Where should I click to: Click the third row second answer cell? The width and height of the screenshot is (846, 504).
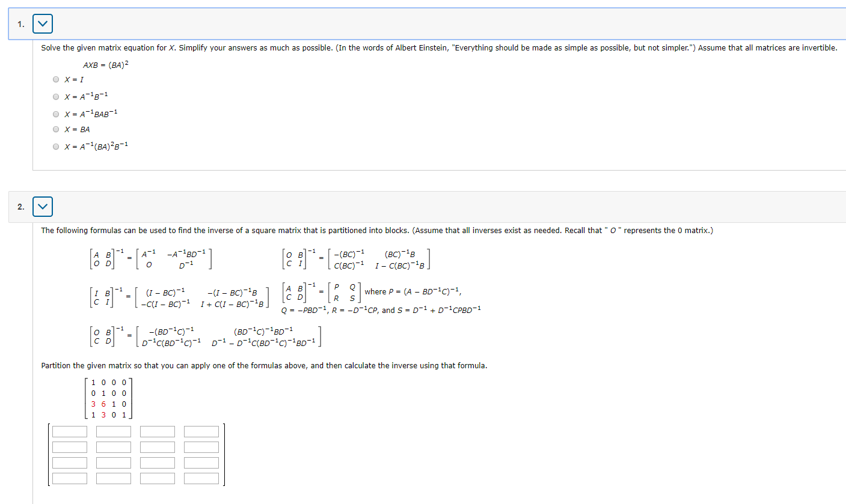114,463
